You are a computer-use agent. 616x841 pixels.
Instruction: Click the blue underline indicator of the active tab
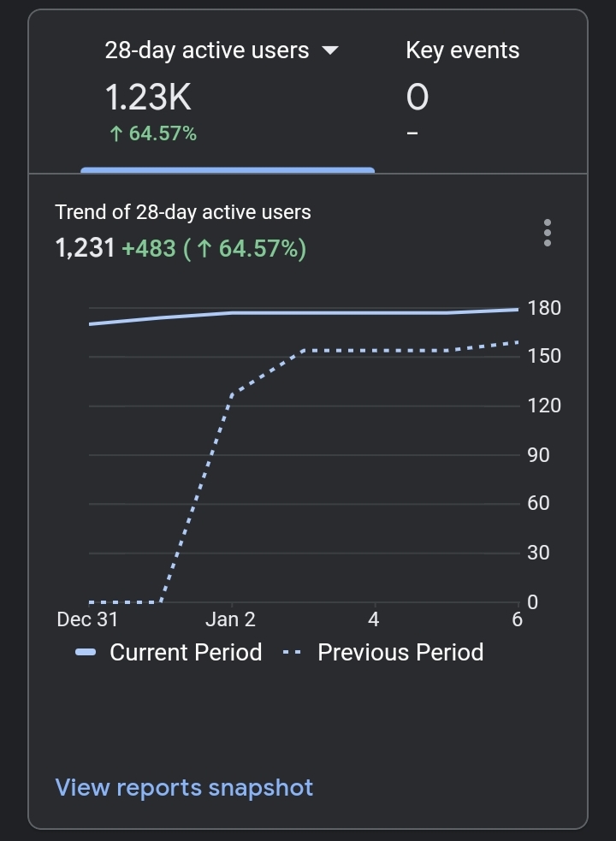228,170
